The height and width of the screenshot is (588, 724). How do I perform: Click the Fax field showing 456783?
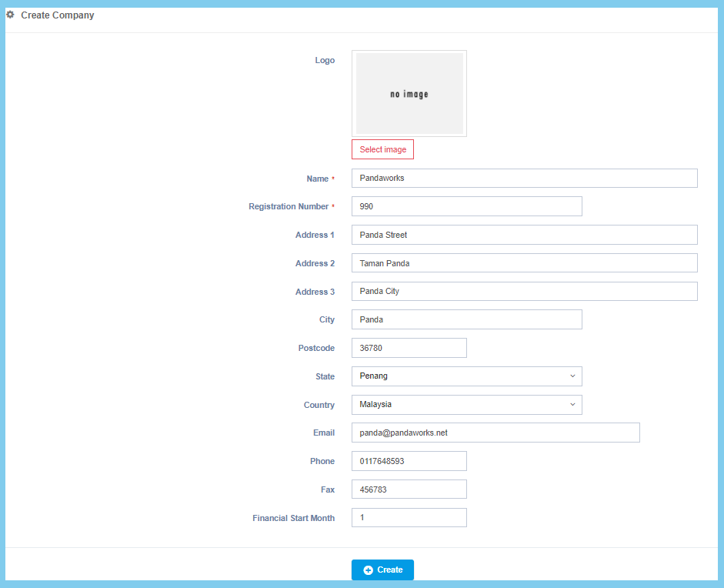click(x=409, y=489)
